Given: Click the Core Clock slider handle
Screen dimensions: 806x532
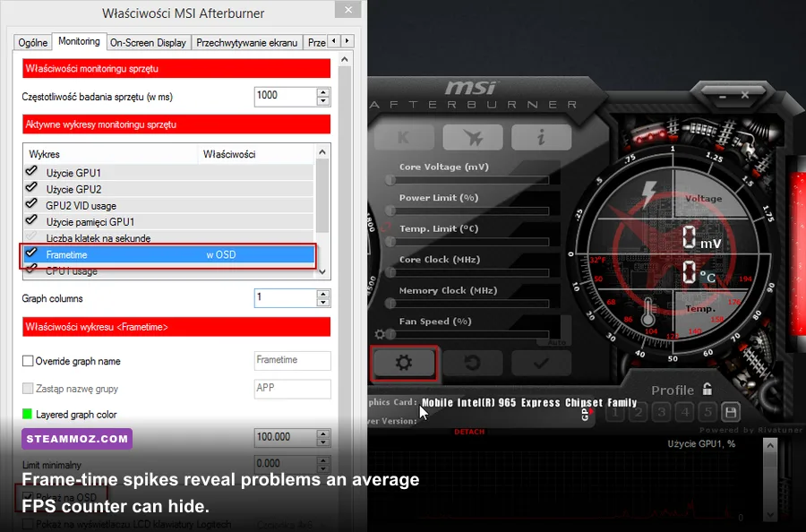Looking at the screenshot, I should coord(390,272).
